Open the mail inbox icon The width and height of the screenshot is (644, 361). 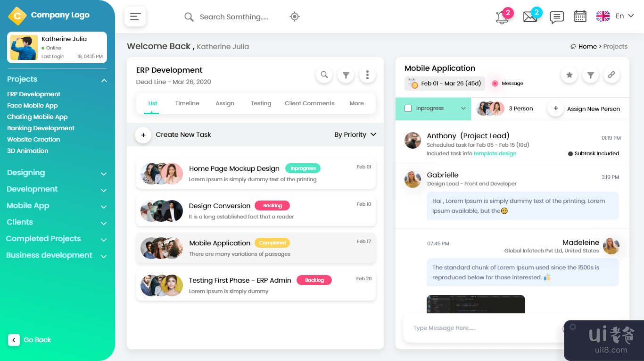pyautogui.click(x=530, y=17)
